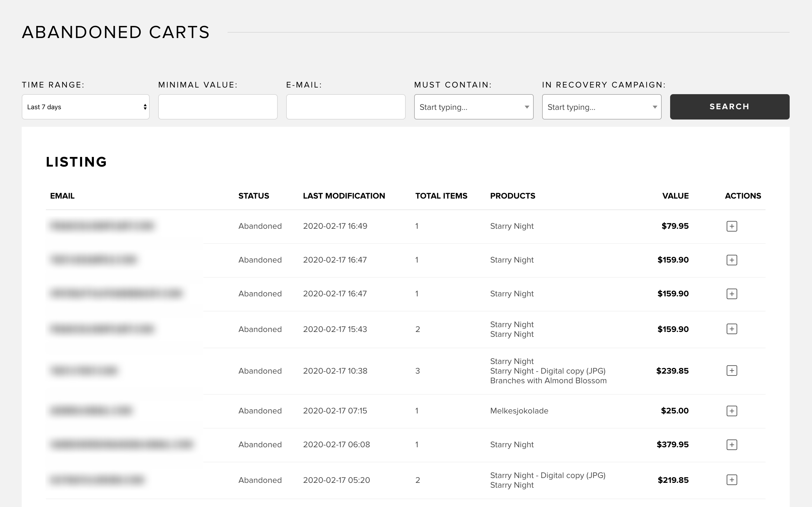Click plus icon for 16:49 Starry Night cart
The width and height of the screenshot is (812, 507).
731,226
